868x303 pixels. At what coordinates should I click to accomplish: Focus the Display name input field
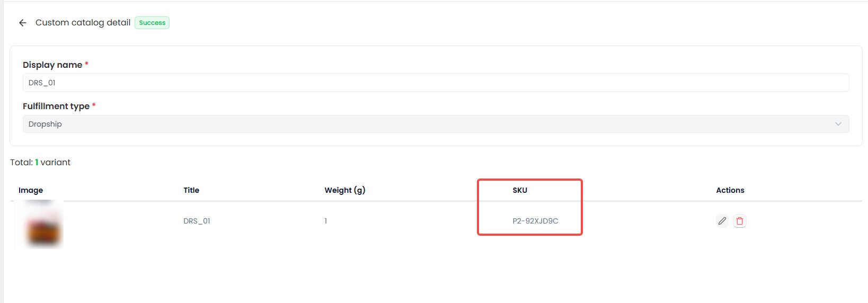click(x=436, y=83)
